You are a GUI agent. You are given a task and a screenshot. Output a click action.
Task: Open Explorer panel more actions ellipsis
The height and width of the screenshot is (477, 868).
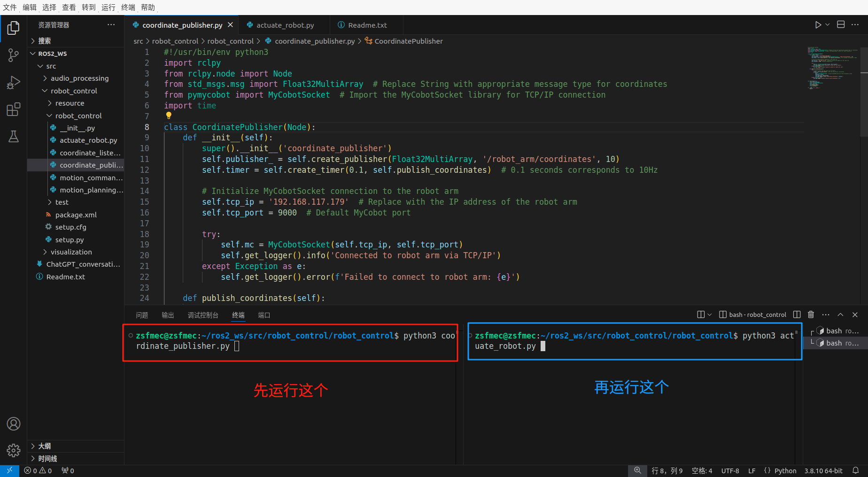pyautogui.click(x=111, y=25)
